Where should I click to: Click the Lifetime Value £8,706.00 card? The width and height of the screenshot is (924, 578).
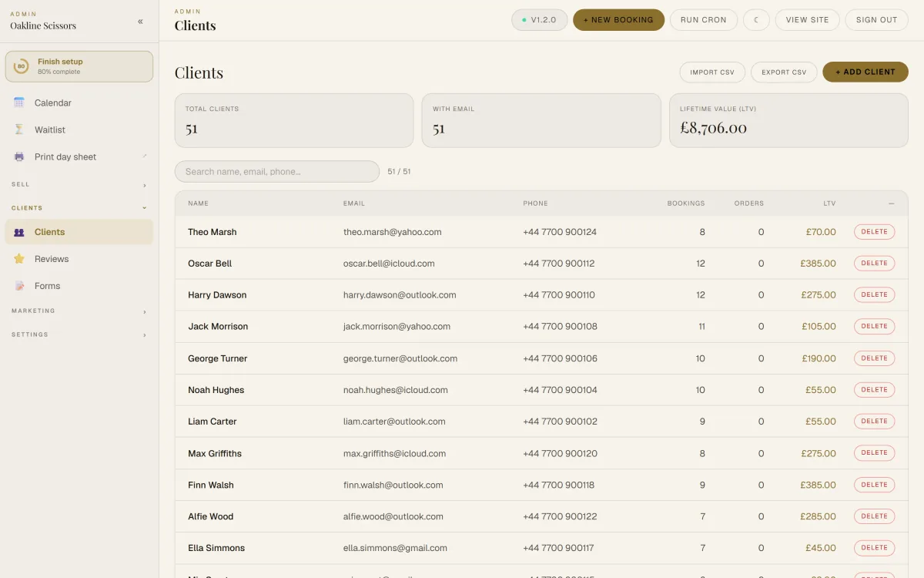click(788, 120)
